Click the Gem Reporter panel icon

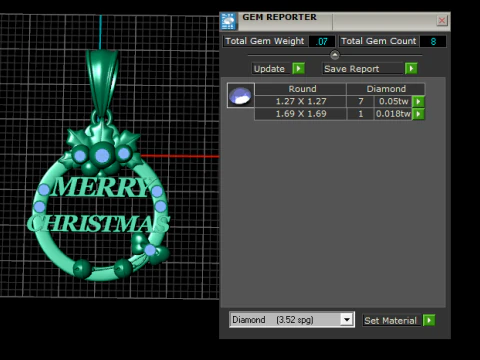coord(228,21)
